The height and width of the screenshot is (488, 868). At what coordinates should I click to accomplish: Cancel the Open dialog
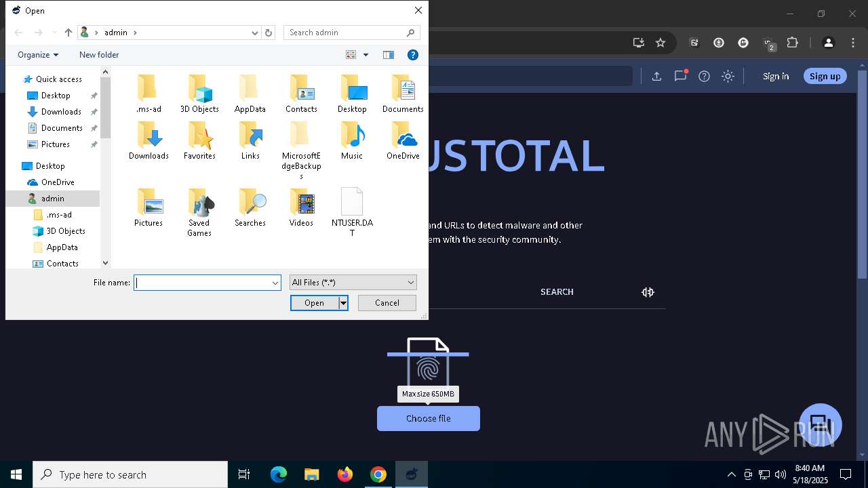(387, 303)
